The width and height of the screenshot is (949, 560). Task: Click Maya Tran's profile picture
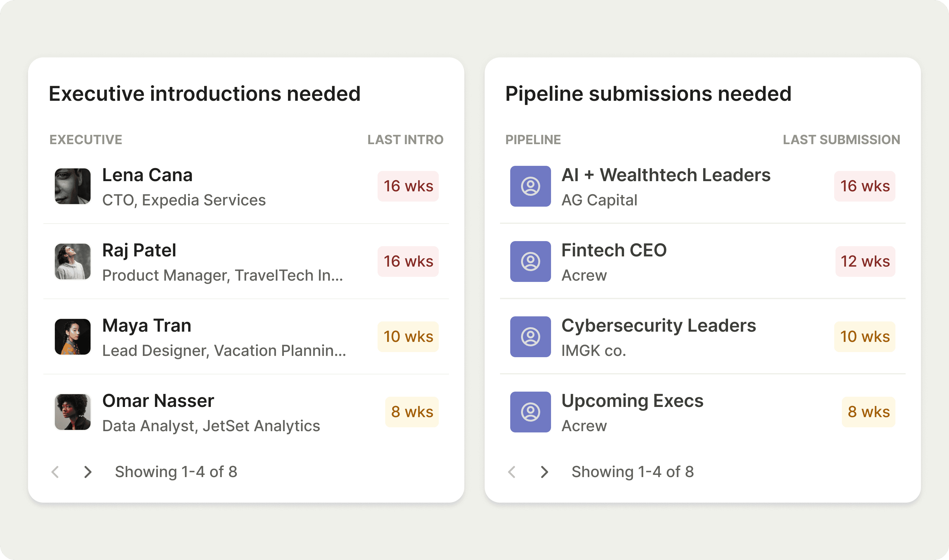point(72,336)
